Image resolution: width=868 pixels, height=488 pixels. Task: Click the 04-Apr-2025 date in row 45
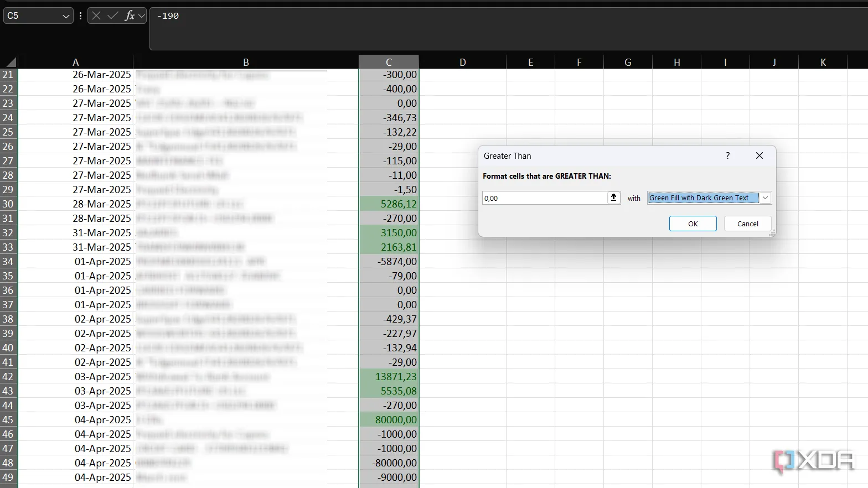tap(76, 420)
